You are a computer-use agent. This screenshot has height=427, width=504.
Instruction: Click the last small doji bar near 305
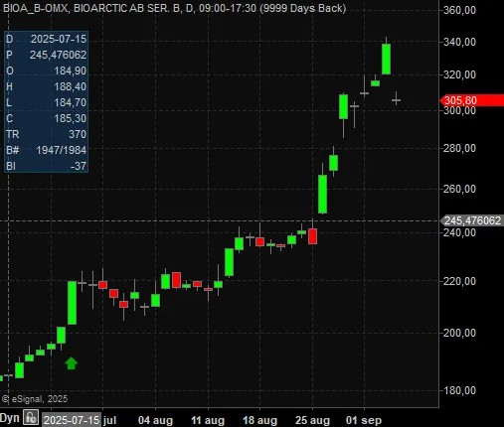pos(397,100)
